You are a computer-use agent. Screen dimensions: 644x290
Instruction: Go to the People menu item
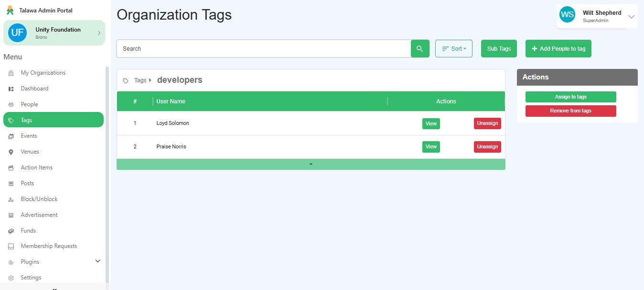point(29,104)
